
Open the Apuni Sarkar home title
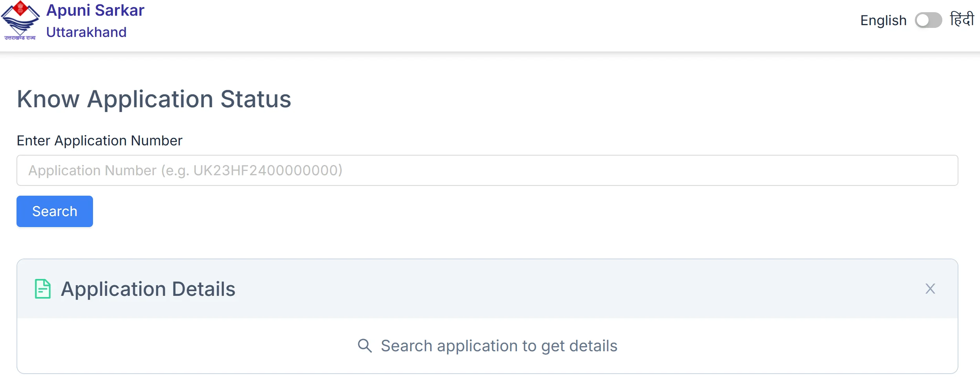95,10
